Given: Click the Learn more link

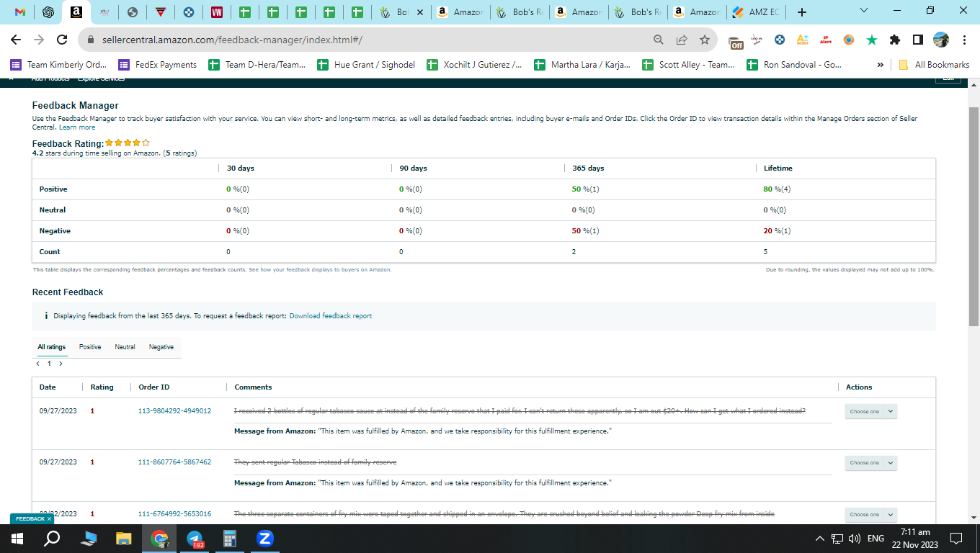Looking at the screenshot, I should click(77, 127).
